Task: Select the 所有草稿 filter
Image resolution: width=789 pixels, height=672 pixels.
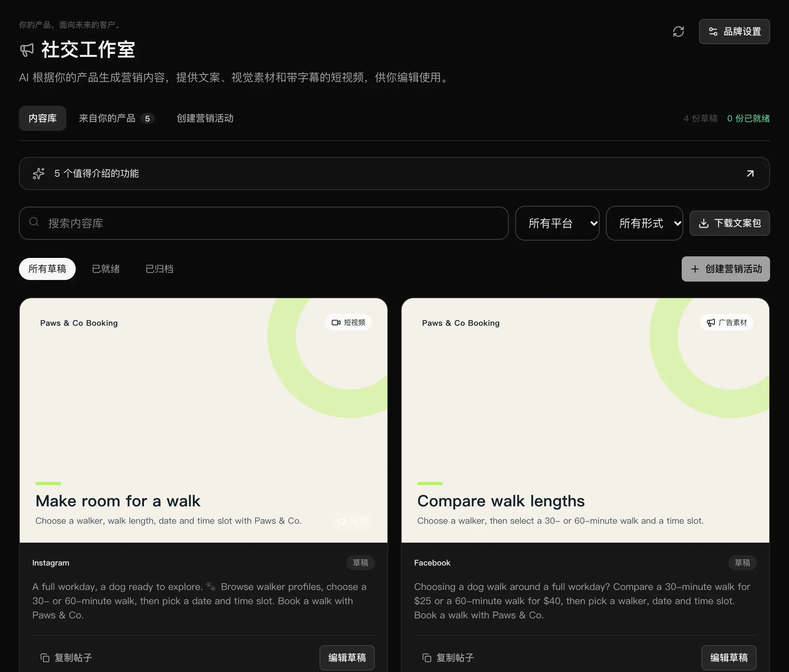Action: (x=47, y=269)
